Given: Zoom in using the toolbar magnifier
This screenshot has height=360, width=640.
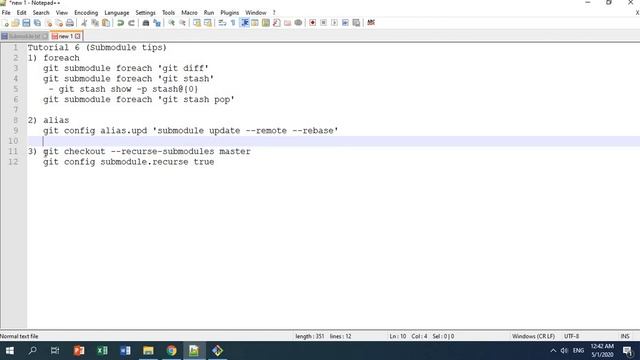Looking at the screenshot, I should click(x=171, y=23).
